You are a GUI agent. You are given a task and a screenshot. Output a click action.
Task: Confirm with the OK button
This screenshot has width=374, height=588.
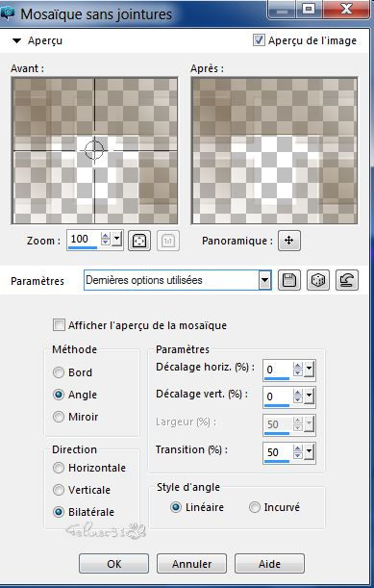113,564
